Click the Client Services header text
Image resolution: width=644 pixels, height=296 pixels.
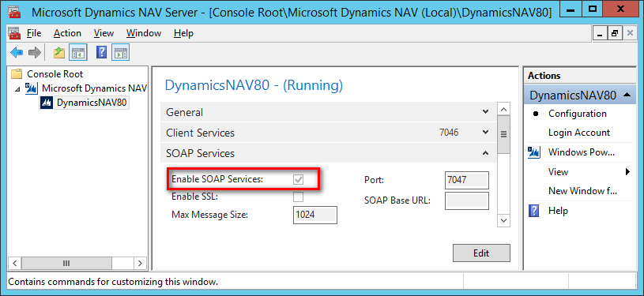click(200, 133)
